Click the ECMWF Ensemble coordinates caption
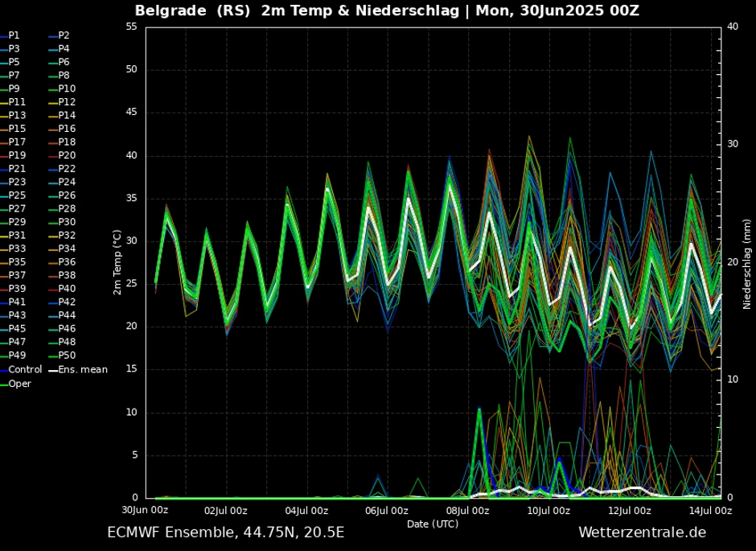The image size is (756, 551). coord(225,532)
